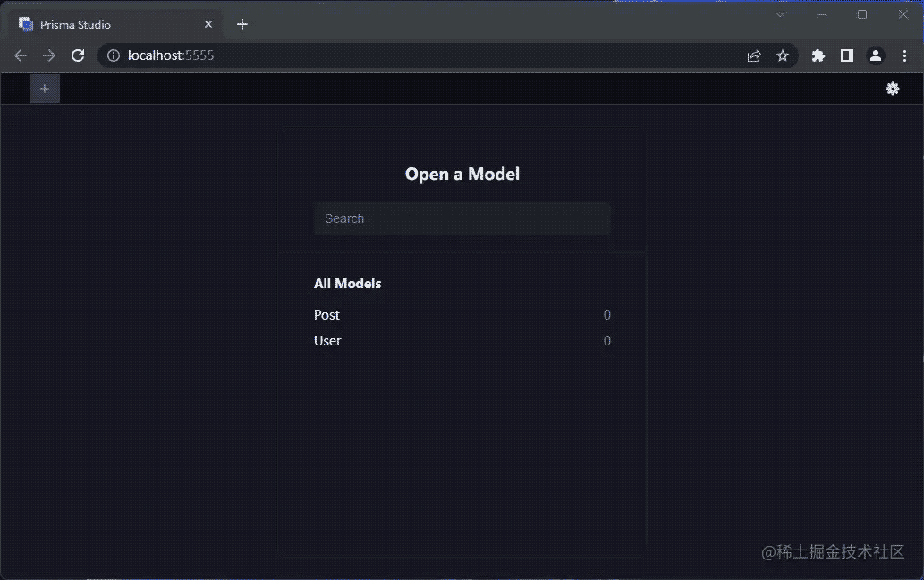Open Chrome three-dot menu
The height and width of the screenshot is (580, 924).
(x=904, y=55)
